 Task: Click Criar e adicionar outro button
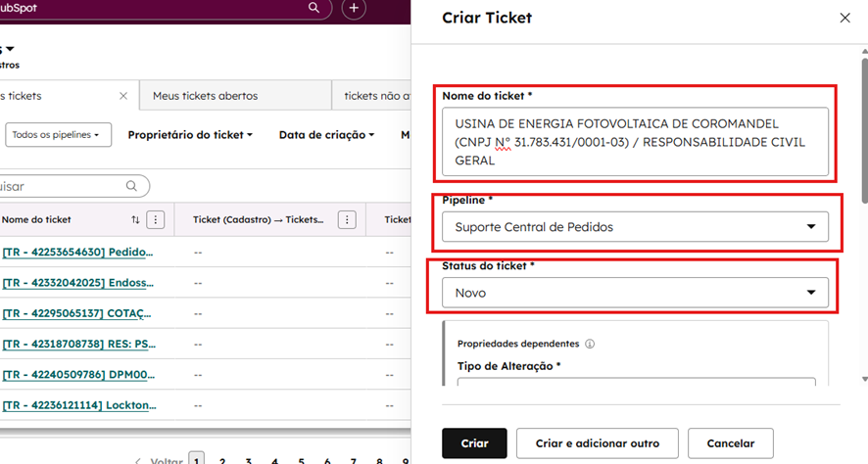[x=597, y=443]
